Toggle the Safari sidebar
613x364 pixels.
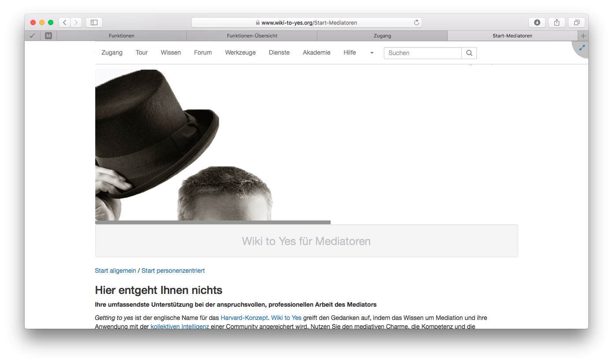click(x=94, y=22)
